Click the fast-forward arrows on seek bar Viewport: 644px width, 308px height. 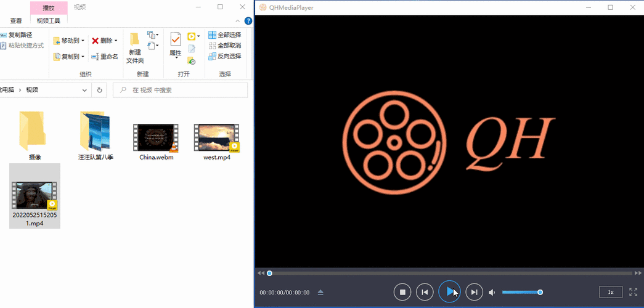click(x=637, y=273)
